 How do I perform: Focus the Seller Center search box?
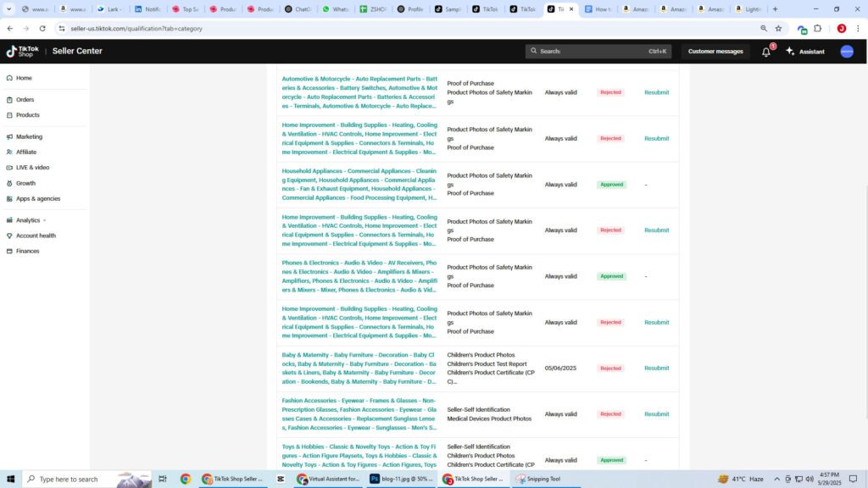598,52
